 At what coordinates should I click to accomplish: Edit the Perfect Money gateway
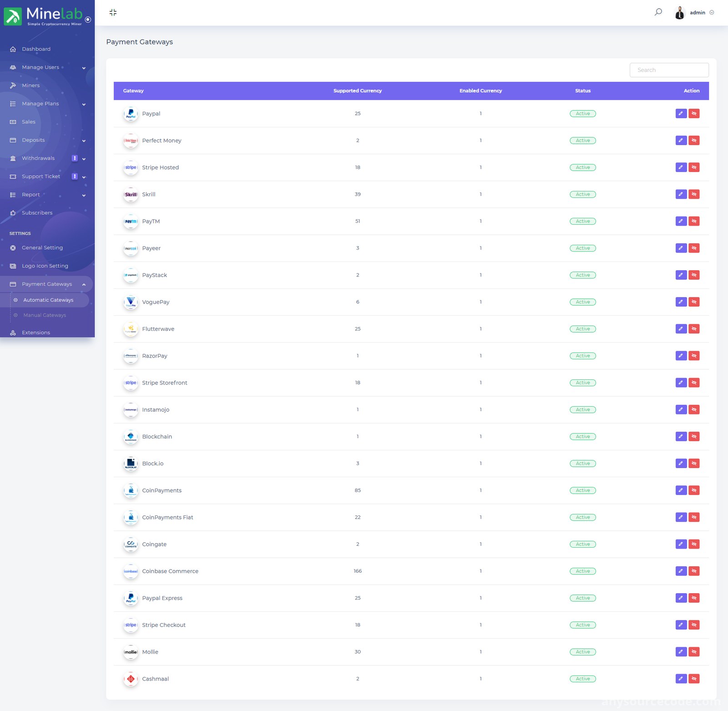(681, 140)
